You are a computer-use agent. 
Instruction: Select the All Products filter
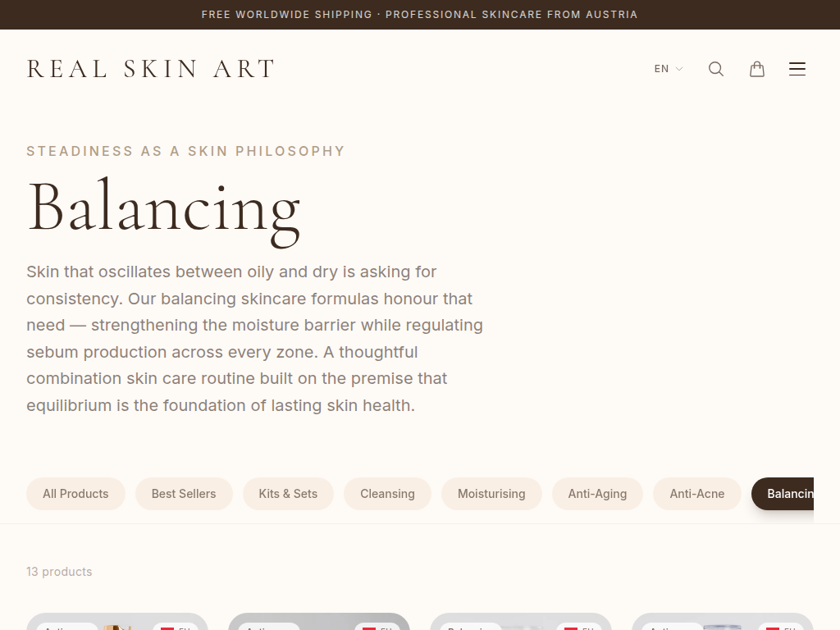click(x=75, y=494)
